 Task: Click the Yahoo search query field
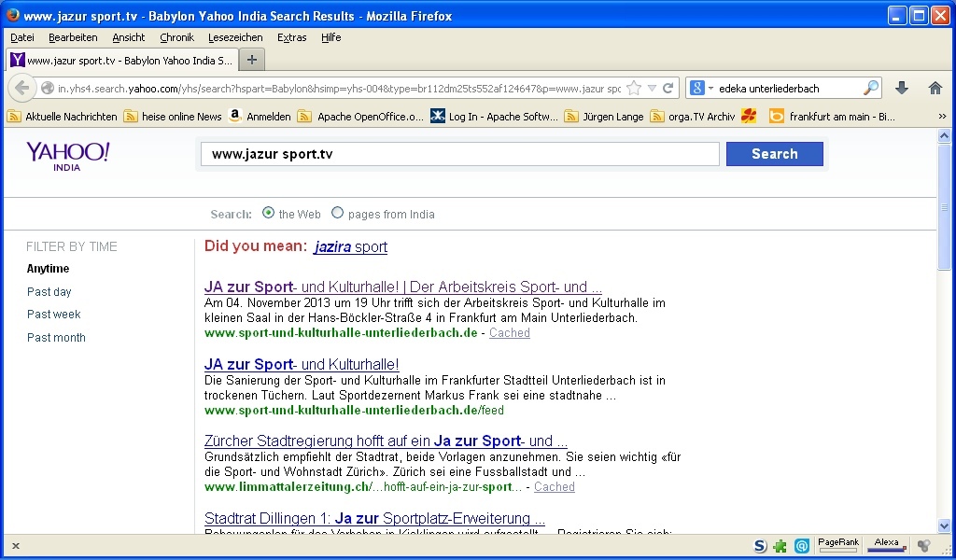[x=460, y=154]
